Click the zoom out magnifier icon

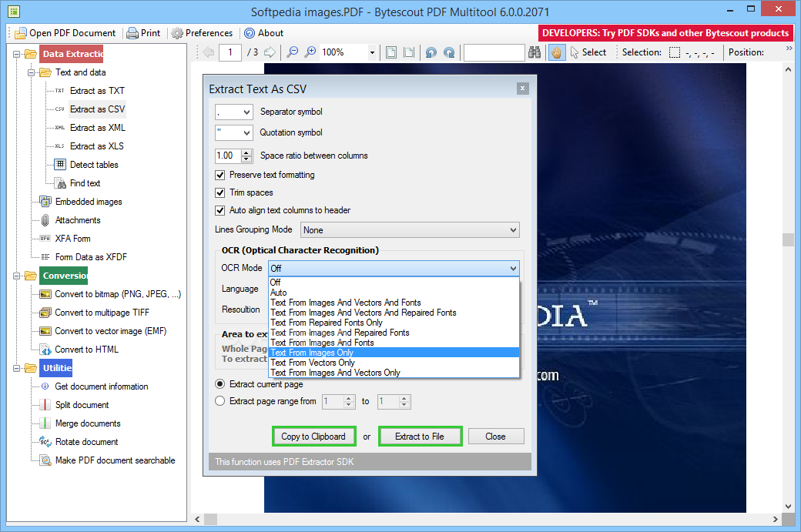point(292,52)
